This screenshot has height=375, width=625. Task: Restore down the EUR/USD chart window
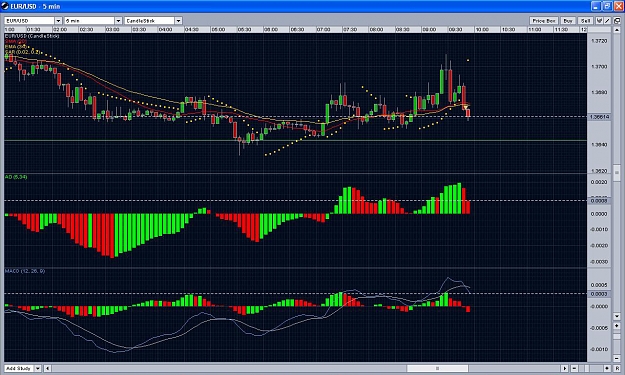(607, 6)
